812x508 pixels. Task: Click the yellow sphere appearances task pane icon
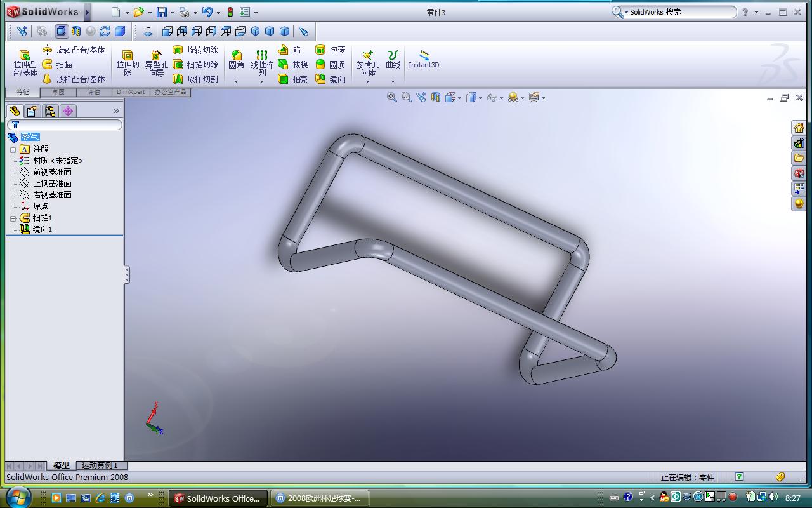click(x=799, y=204)
